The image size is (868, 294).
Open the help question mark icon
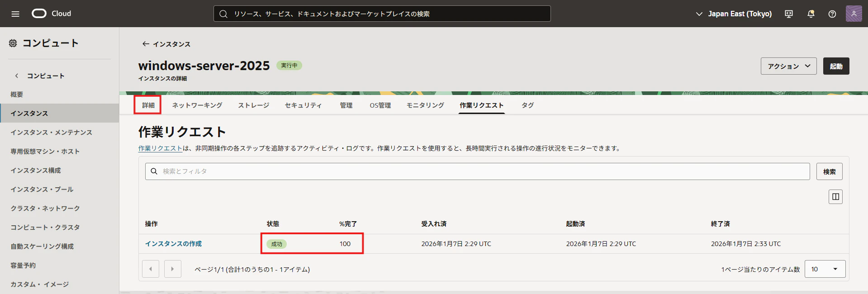tap(832, 14)
